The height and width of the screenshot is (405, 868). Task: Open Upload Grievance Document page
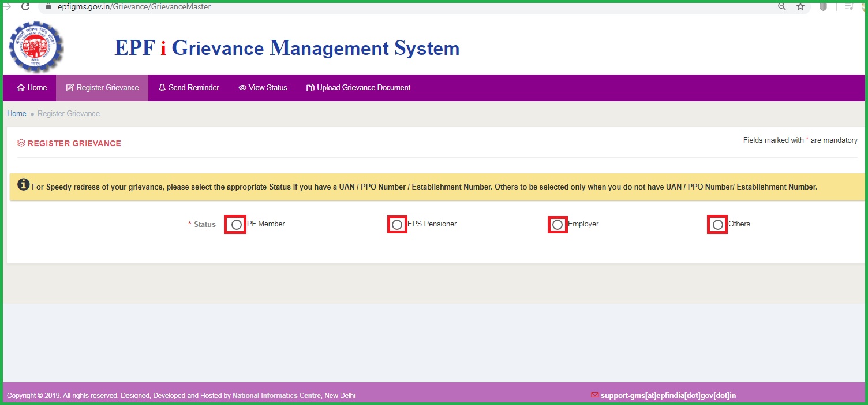click(x=358, y=88)
